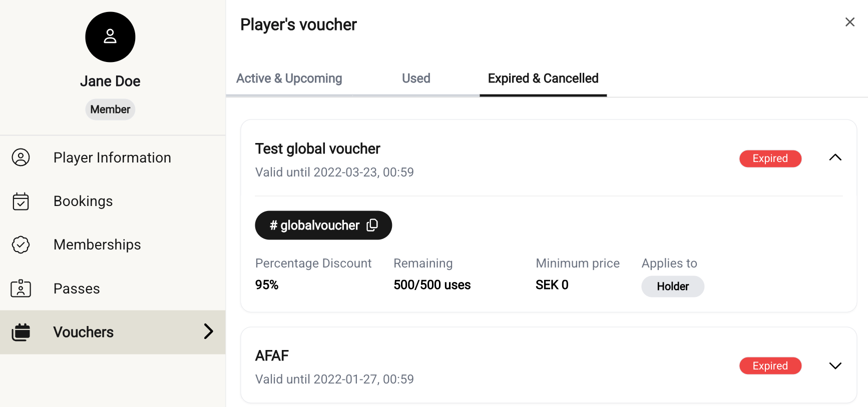This screenshot has width=868, height=407.
Task: Click the #globalvoucher code pill
Action: pyautogui.click(x=315, y=225)
